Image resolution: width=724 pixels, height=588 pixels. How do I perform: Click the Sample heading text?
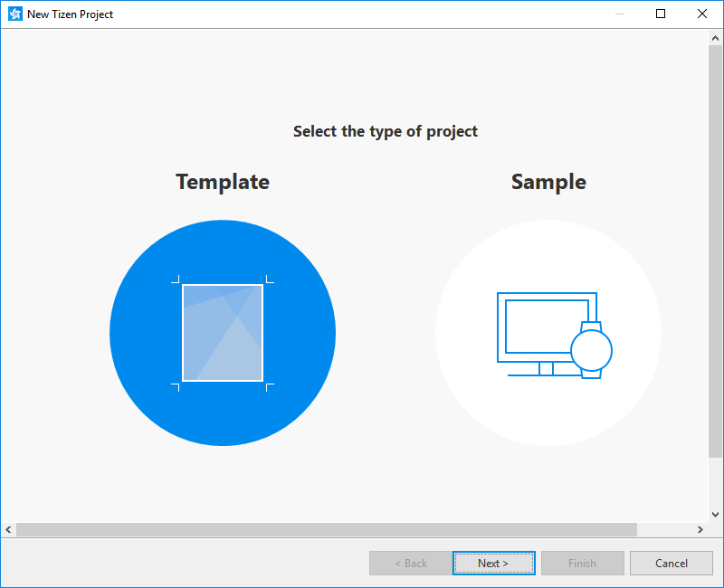coord(548,182)
